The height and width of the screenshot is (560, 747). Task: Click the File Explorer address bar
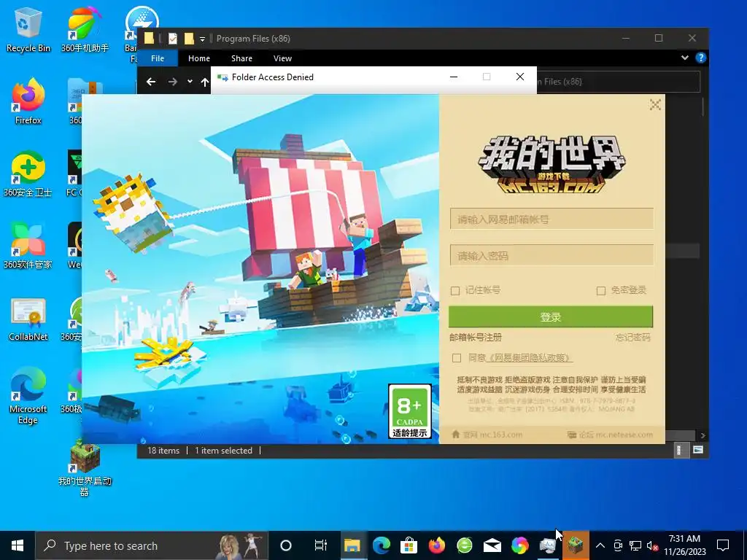(x=619, y=82)
